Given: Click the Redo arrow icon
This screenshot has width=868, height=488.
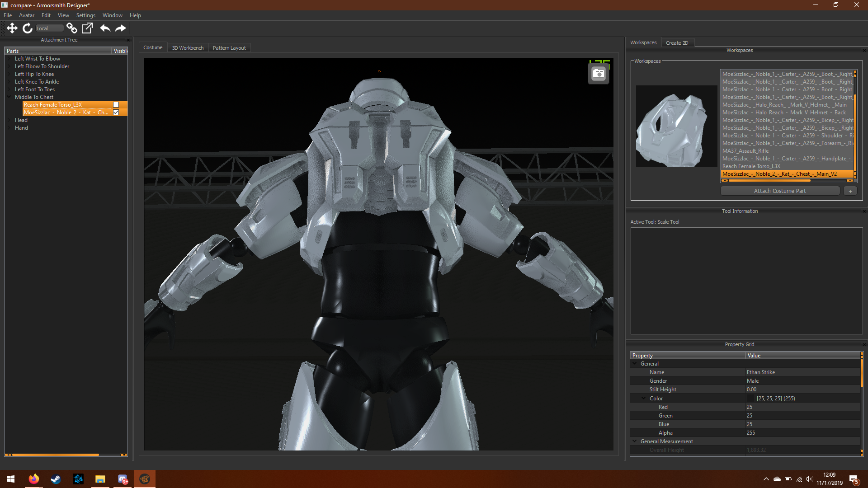Looking at the screenshot, I should click(121, 28).
